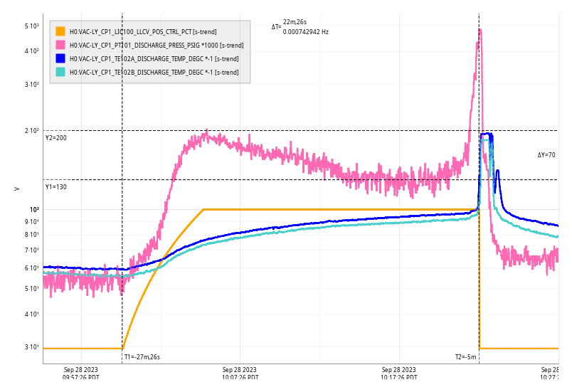Click the dark blue TE102A legend swatch
This screenshot has width=572, height=392.
click(60, 58)
